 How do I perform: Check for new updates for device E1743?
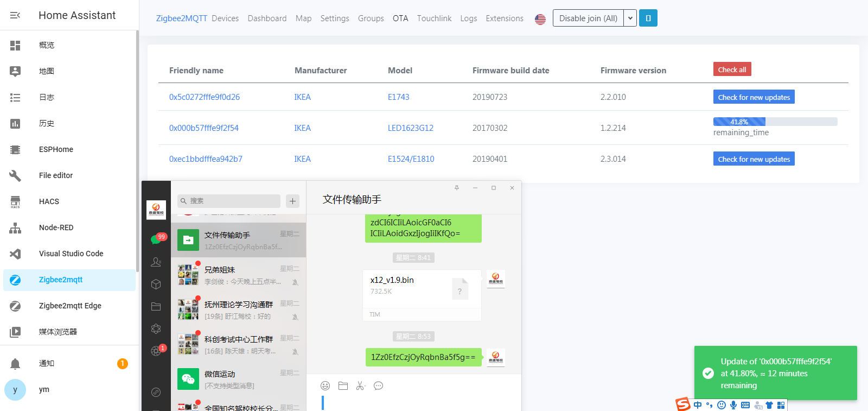coord(754,97)
